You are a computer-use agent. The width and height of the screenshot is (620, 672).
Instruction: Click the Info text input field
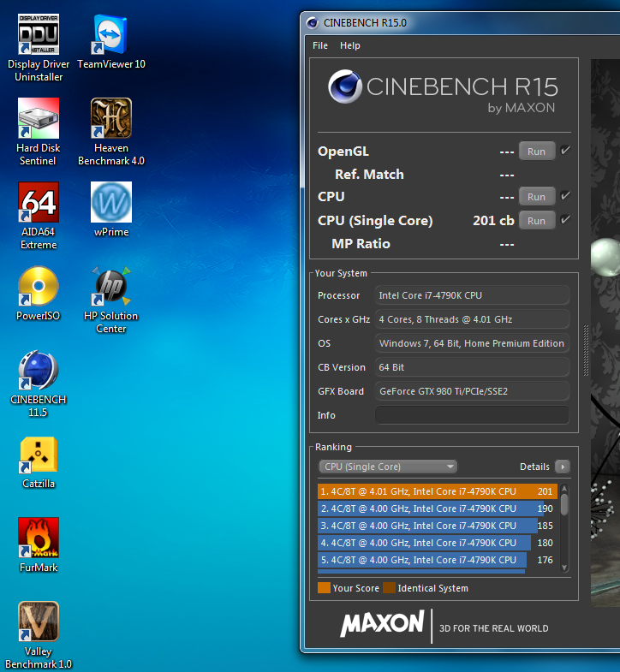click(472, 415)
